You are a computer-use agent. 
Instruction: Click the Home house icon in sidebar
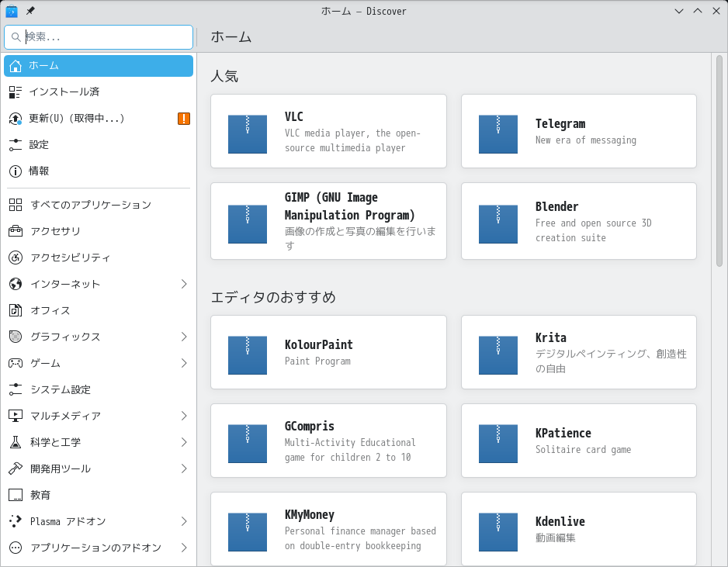16,66
